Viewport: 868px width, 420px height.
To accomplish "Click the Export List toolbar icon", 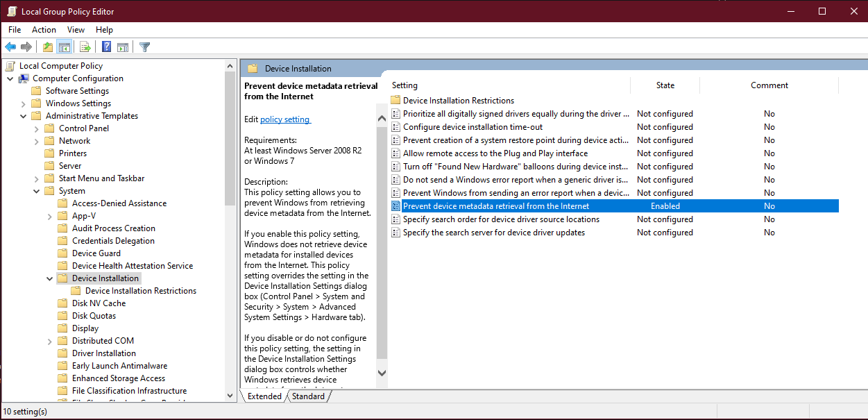I will [85, 47].
